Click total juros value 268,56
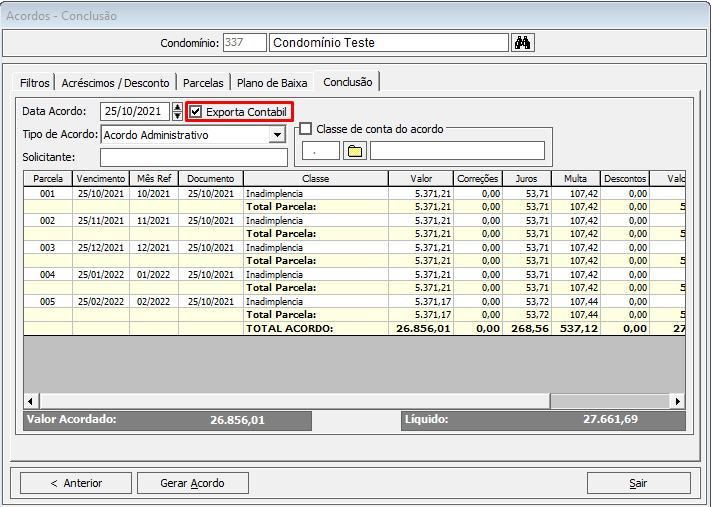Image resolution: width=713 pixels, height=507 pixels. [x=527, y=328]
